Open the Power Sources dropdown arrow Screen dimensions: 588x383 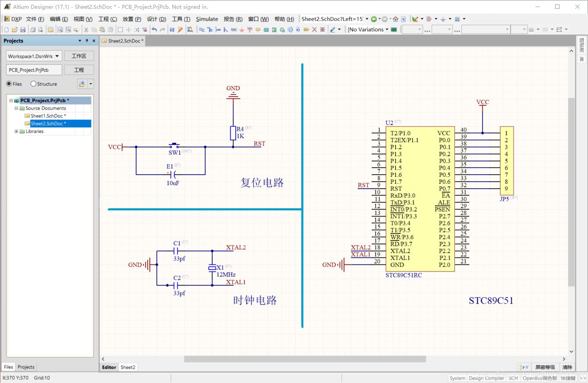click(x=450, y=19)
